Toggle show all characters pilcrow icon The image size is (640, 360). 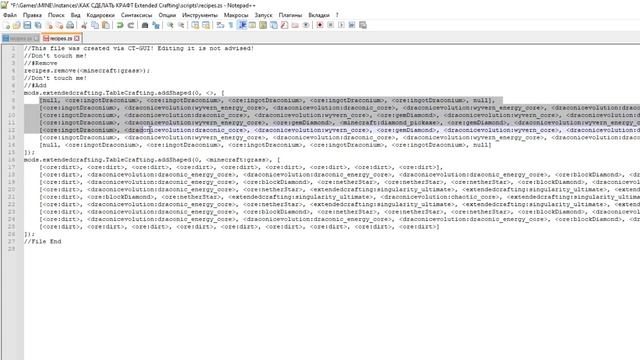[231, 25]
